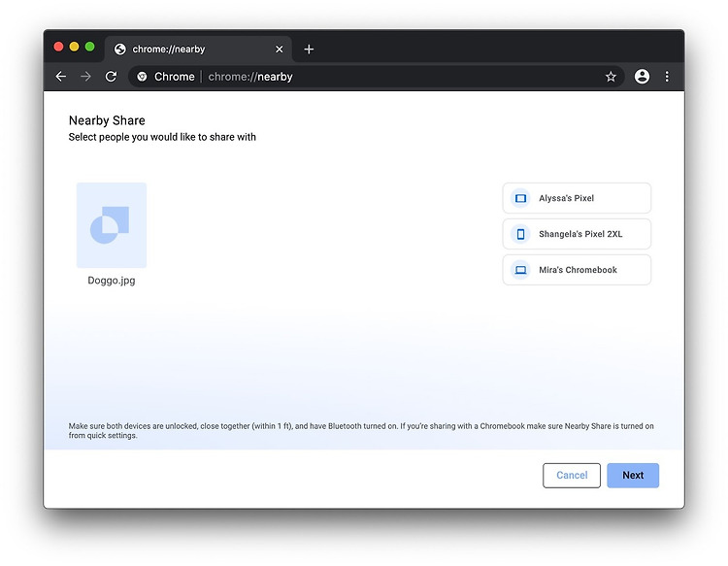
Task: Open the user profile avatar menu
Action: 642,76
